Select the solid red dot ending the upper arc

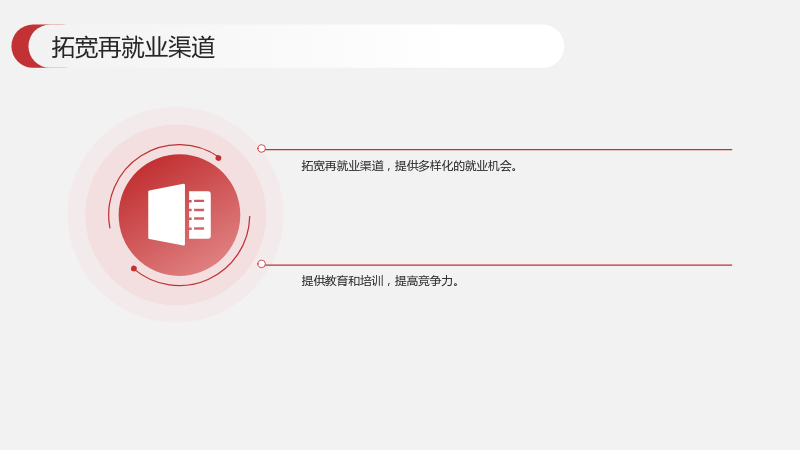pos(218,158)
